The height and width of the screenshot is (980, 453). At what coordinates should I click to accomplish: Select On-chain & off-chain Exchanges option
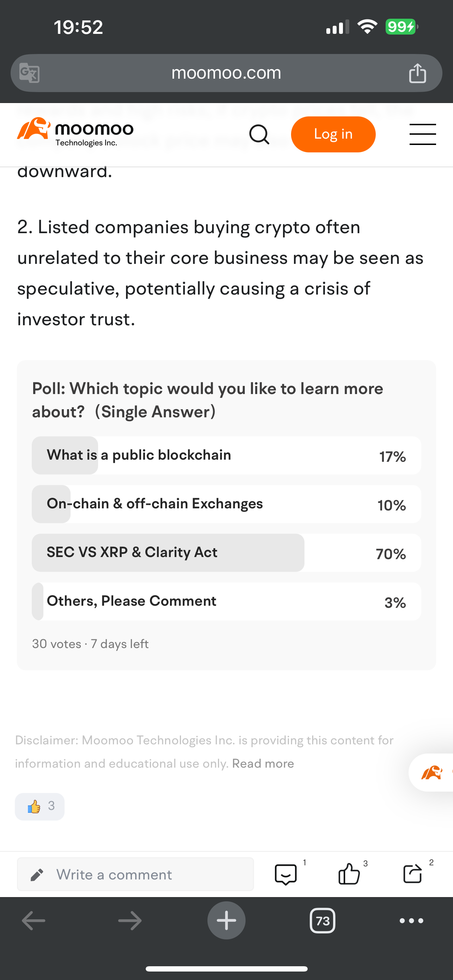226,504
